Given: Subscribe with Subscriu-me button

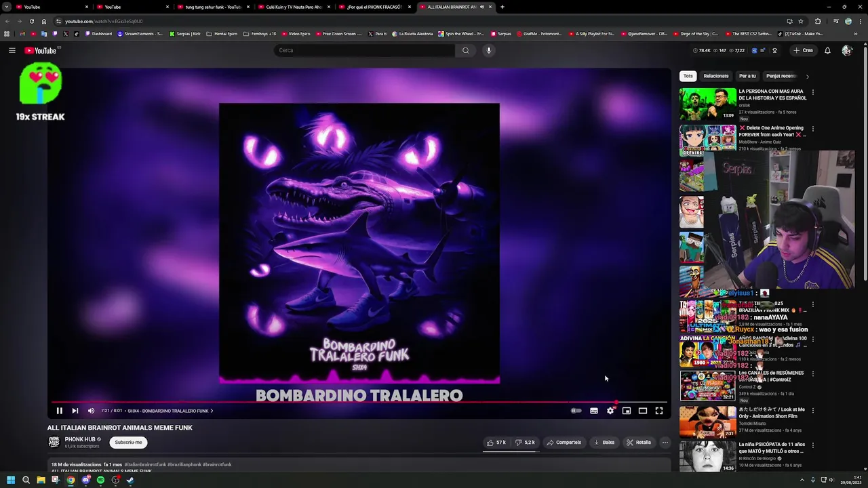Looking at the screenshot, I should pos(128,443).
